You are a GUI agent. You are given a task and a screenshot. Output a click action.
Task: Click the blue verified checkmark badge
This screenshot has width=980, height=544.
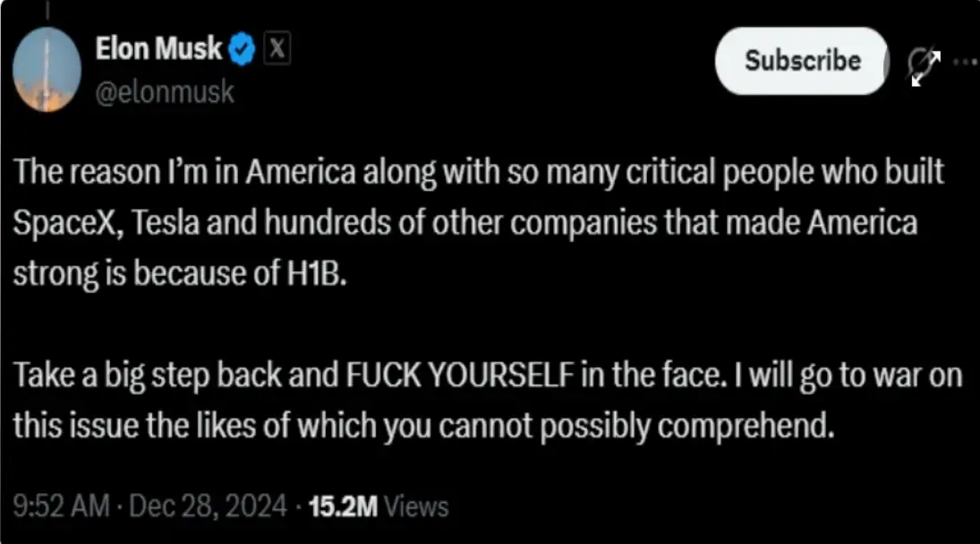click(x=243, y=51)
